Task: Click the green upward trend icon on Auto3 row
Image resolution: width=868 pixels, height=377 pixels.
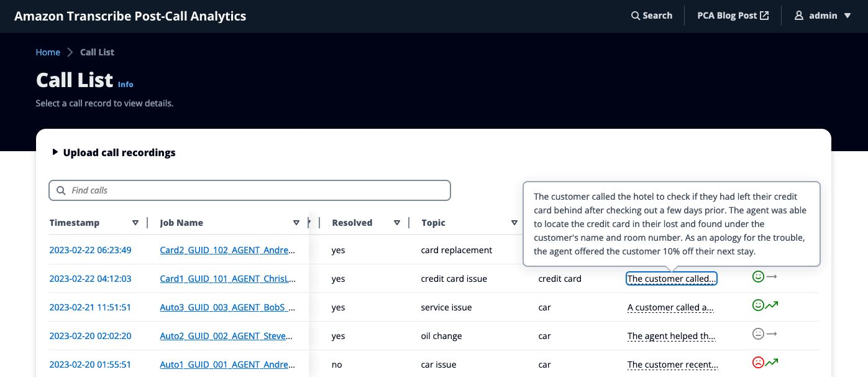Action: [x=772, y=305]
